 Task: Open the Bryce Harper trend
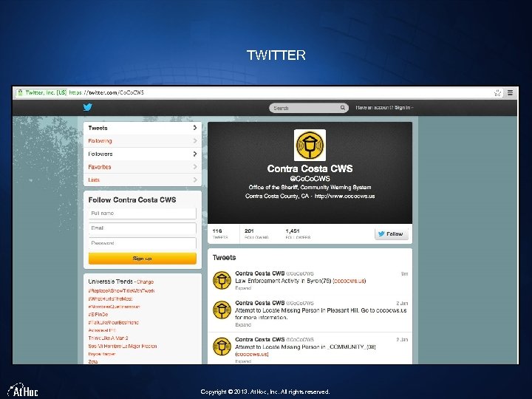[x=102, y=354]
